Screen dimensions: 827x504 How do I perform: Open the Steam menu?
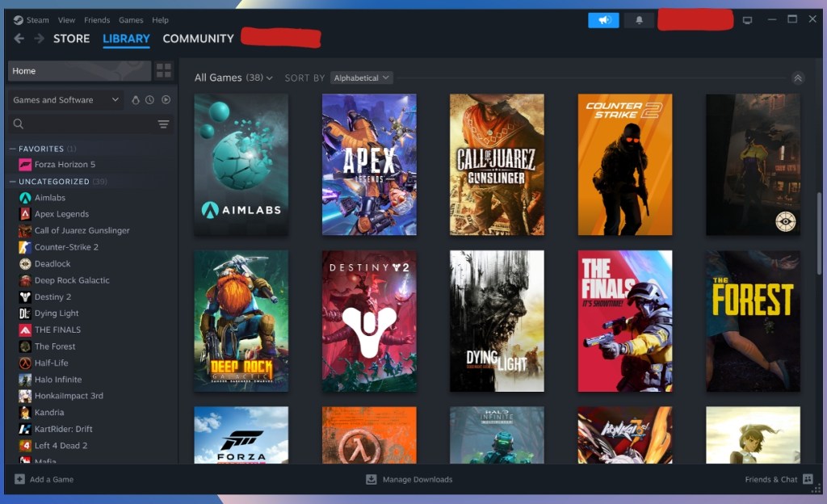pyautogui.click(x=37, y=20)
